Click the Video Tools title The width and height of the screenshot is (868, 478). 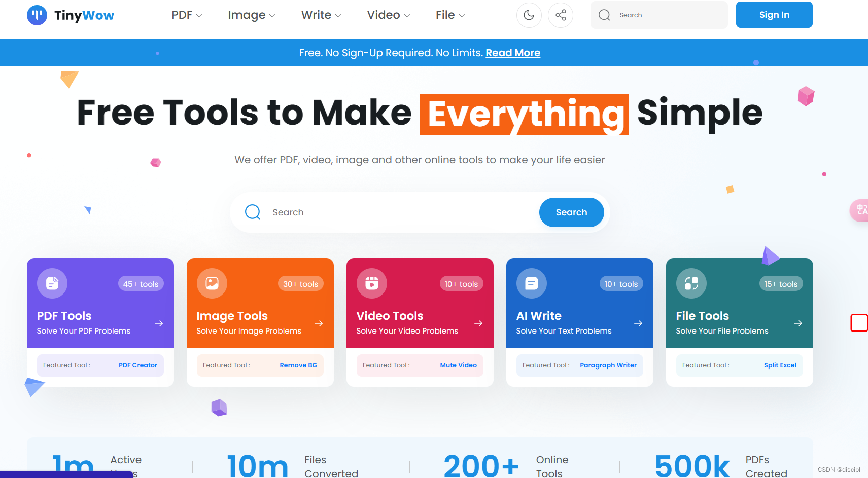click(x=390, y=316)
